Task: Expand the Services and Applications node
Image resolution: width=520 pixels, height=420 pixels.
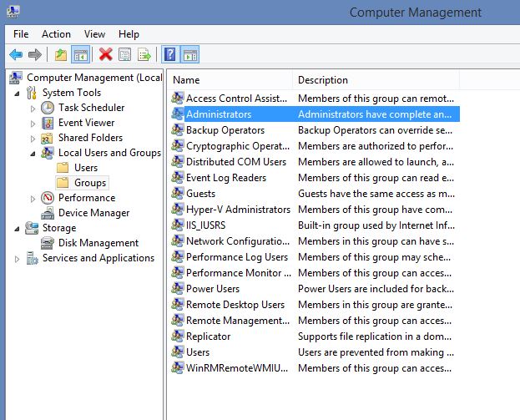Action: coord(17,259)
